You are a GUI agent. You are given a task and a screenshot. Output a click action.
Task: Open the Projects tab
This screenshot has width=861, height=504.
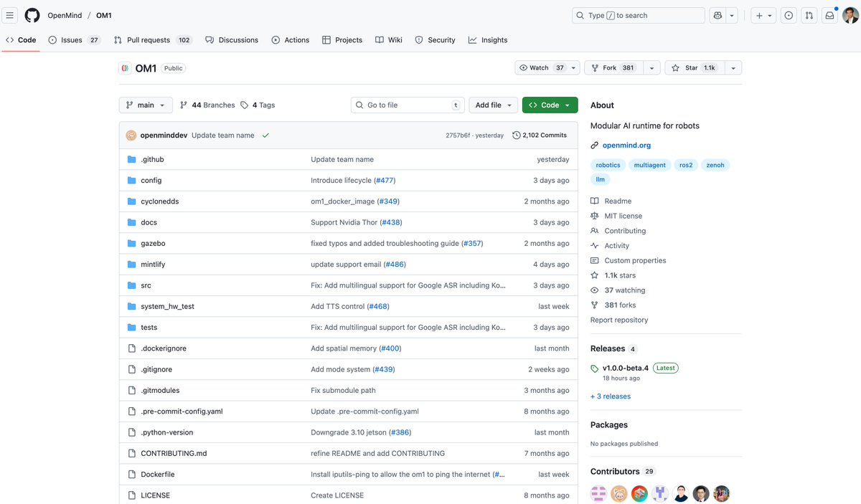point(342,40)
